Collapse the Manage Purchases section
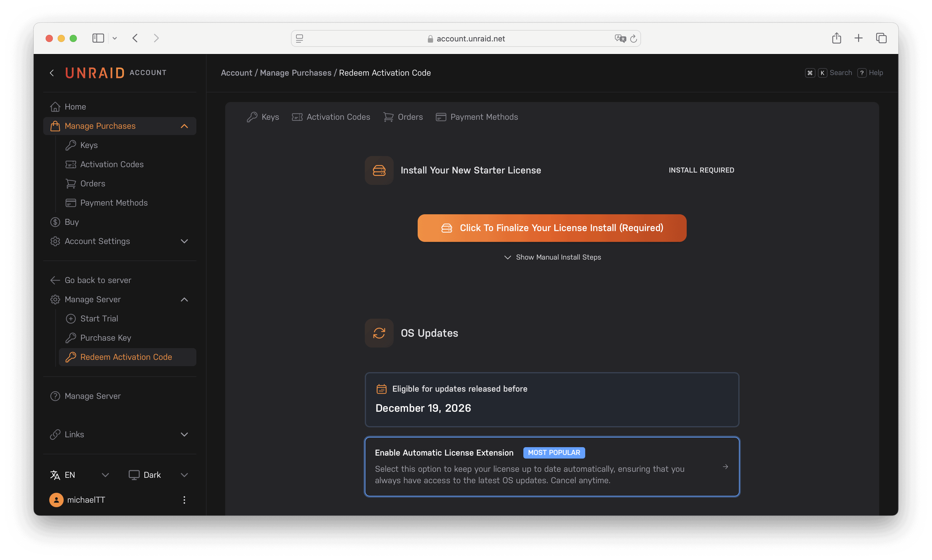The image size is (932, 560). click(x=184, y=126)
